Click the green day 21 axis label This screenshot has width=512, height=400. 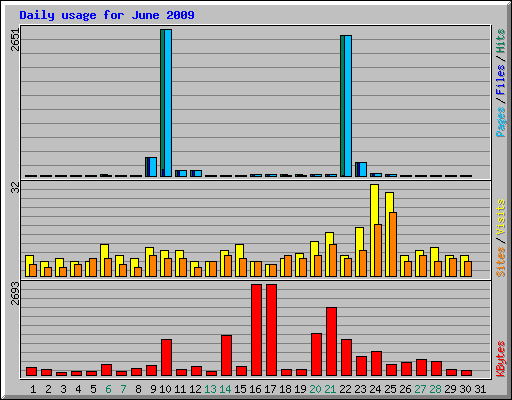tap(330, 389)
